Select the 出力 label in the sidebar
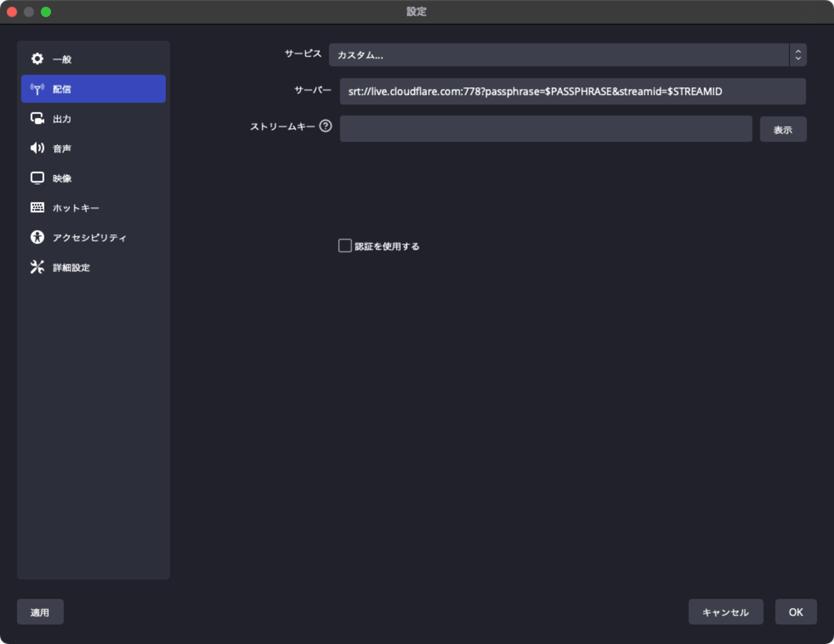 point(62,119)
